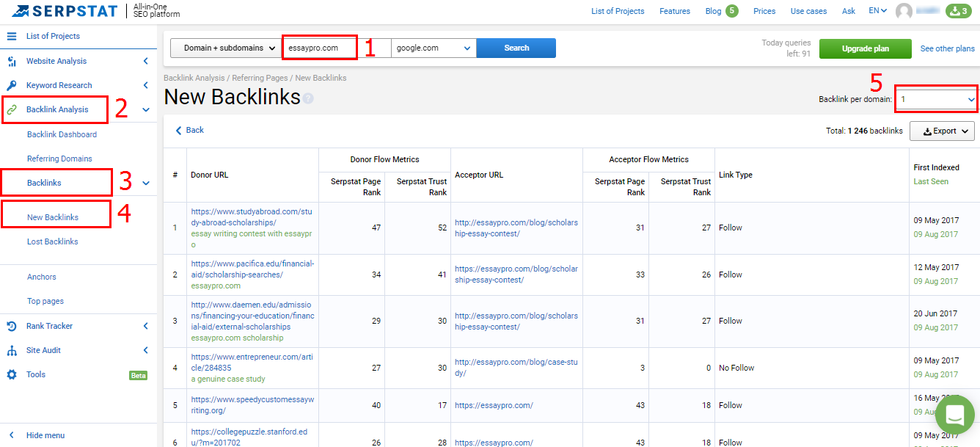Collapse the Backlink Analysis section
The width and height of the screenshot is (980, 447).
click(145, 109)
